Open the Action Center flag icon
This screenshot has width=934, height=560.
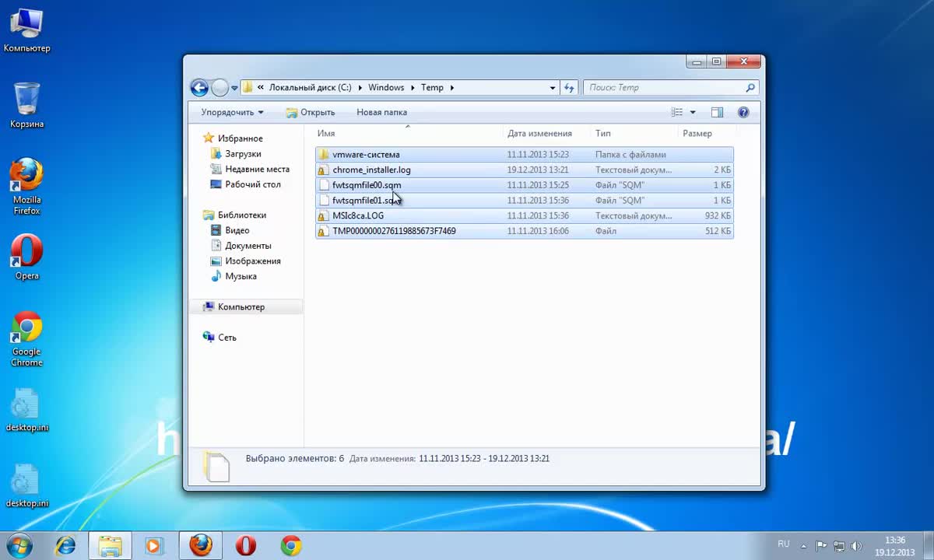821,546
